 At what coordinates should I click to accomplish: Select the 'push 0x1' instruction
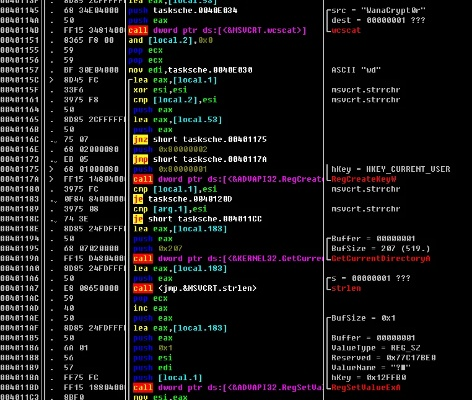pos(153,348)
